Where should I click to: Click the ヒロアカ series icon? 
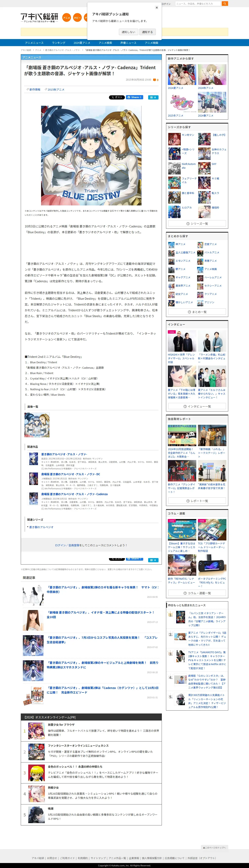click(x=174, y=212)
